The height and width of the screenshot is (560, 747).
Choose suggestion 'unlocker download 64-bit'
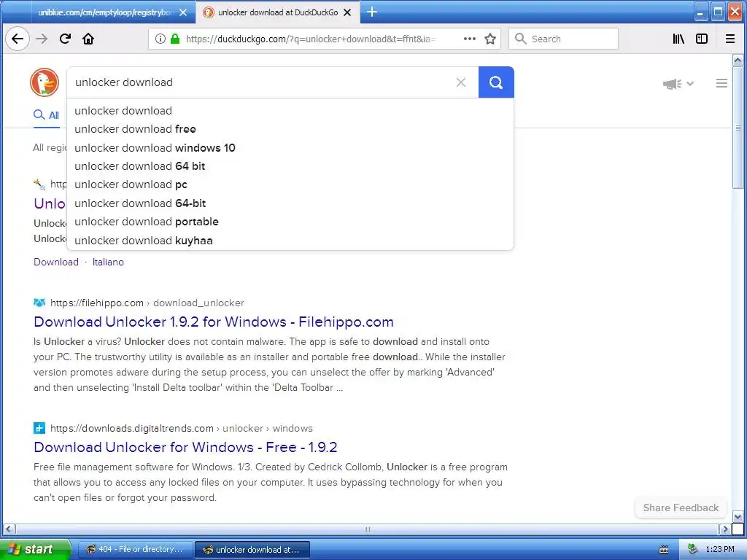(x=290, y=203)
